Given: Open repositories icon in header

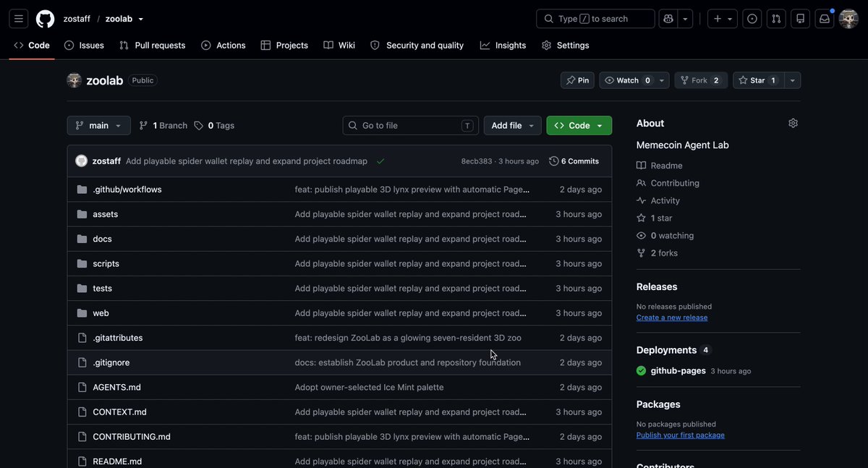Looking at the screenshot, I should tap(800, 19).
